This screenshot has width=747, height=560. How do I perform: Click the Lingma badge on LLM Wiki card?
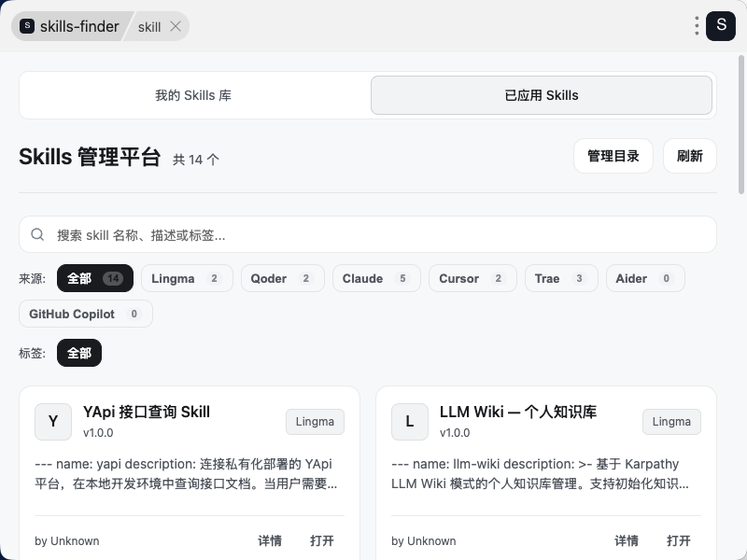coord(671,422)
